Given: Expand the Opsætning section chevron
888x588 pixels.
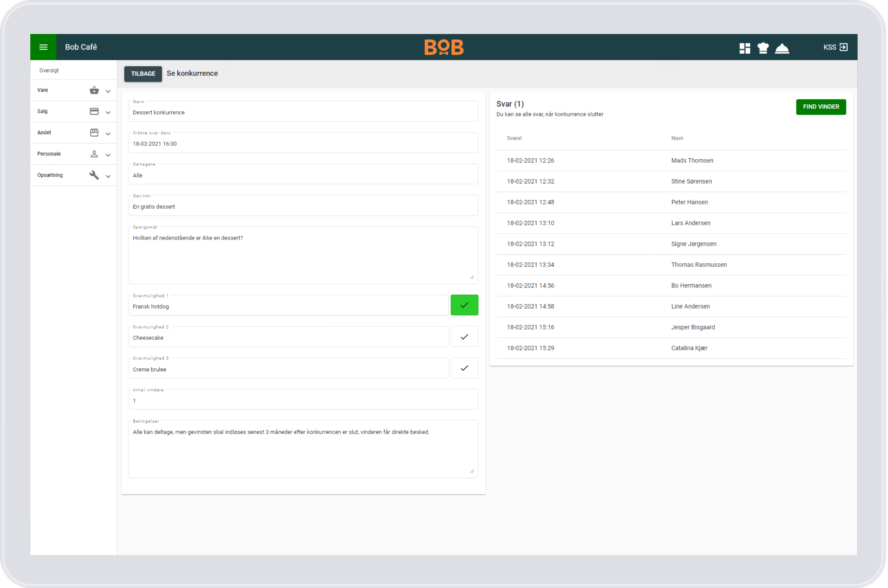Looking at the screenshot, I should tap(108, 176).
